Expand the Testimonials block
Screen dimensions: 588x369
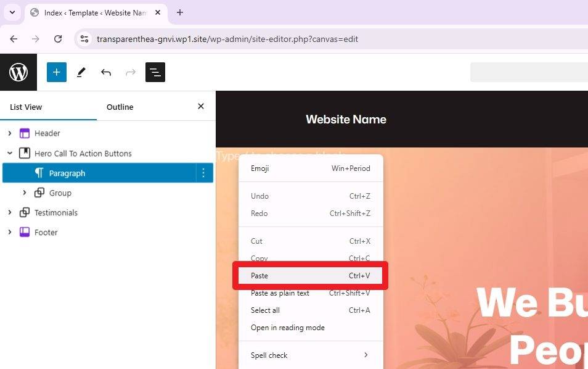click(10, 213)
